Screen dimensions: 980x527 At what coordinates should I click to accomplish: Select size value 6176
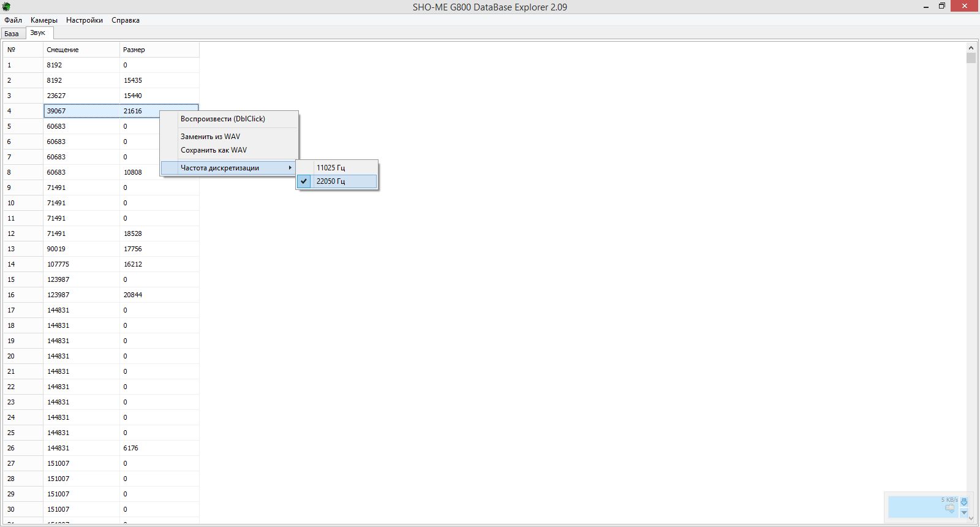131,448
